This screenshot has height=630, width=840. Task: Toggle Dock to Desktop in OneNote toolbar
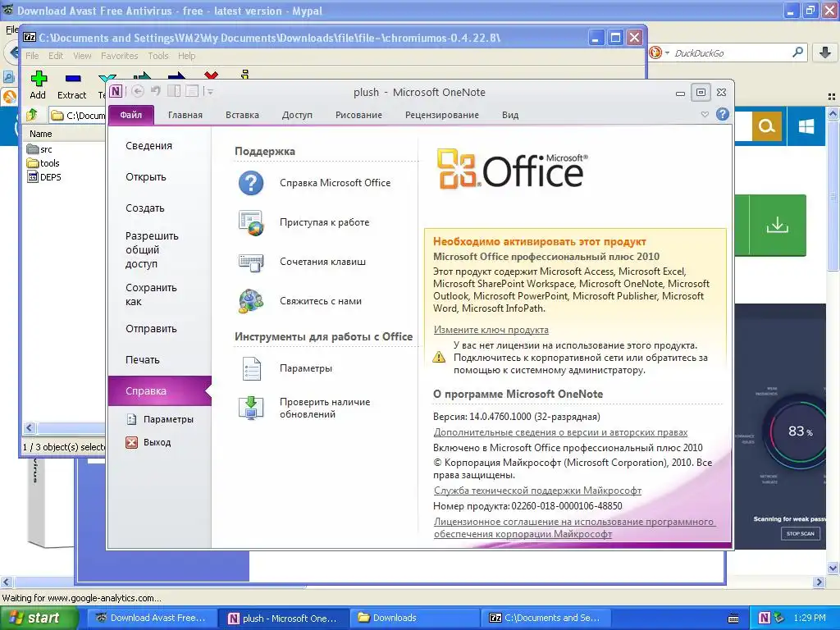click(x=174, y=92)
